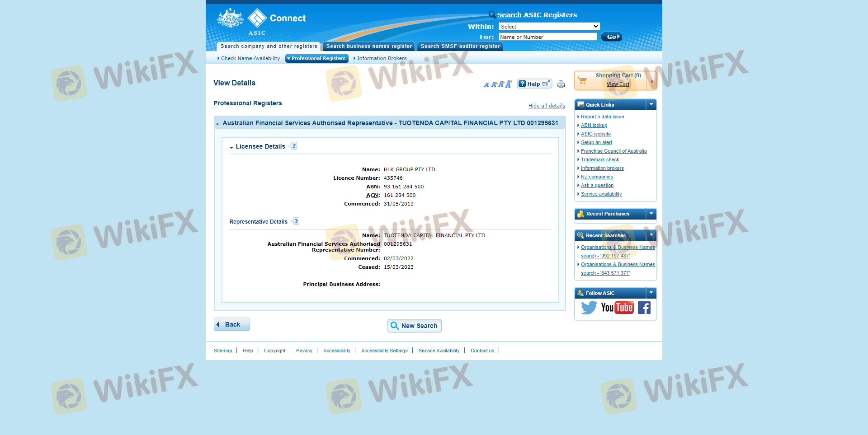Open the Search SMSF auditor register tab

pyautogui.click(x=460, y=47)
